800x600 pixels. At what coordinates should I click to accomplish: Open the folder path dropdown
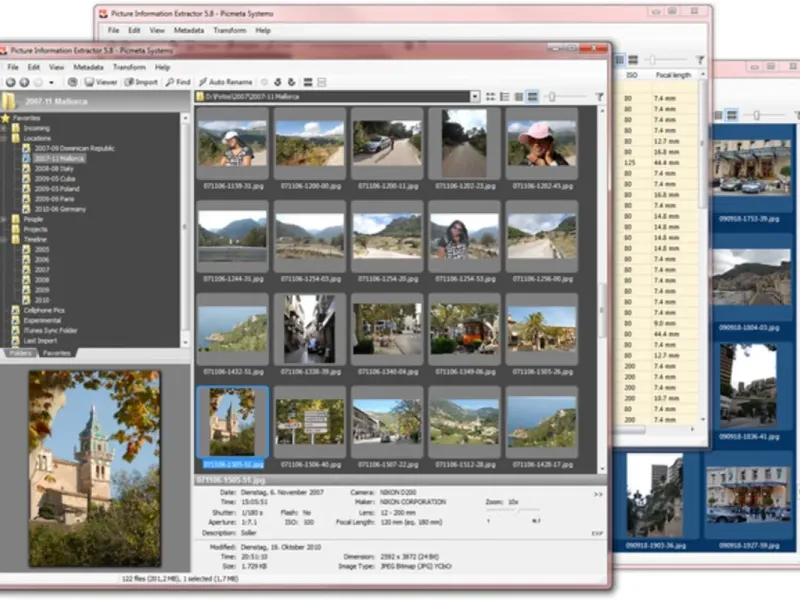[x=475, y=97]
